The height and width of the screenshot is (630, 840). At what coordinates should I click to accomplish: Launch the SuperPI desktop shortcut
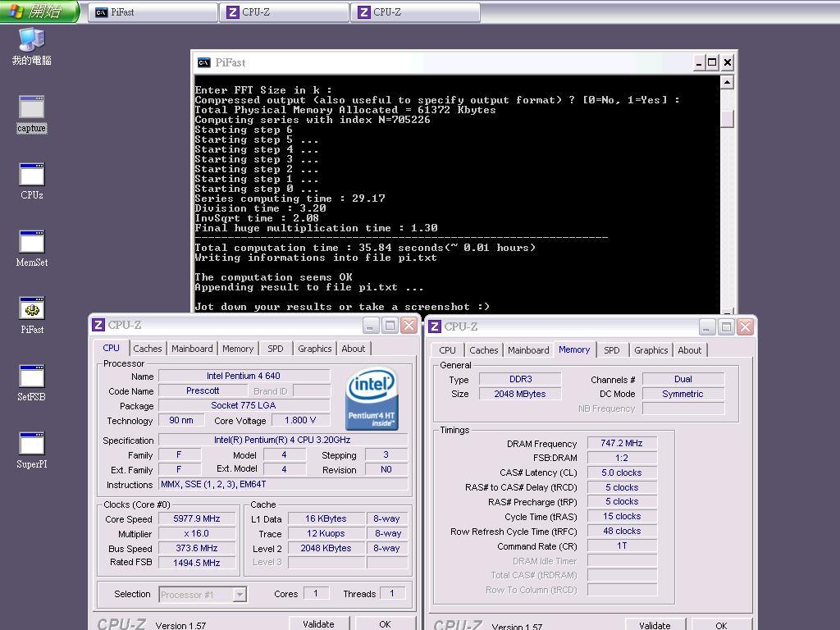32,450
